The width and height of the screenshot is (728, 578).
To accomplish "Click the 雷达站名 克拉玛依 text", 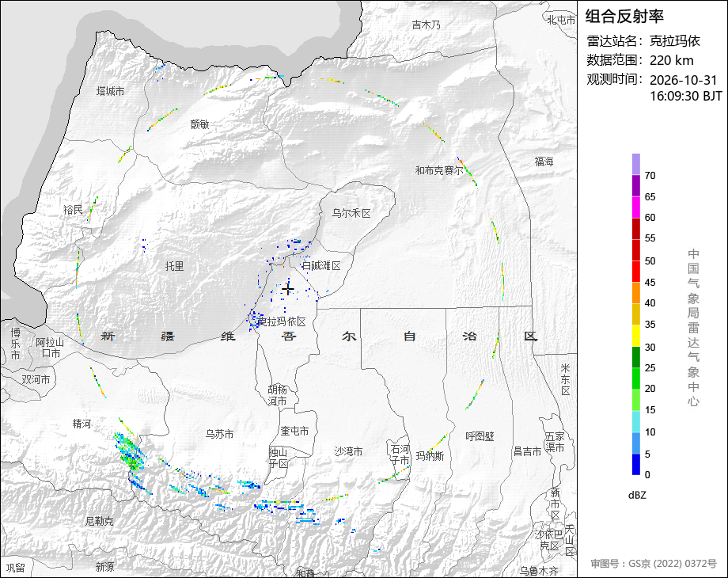I will (x=643, y=41).
